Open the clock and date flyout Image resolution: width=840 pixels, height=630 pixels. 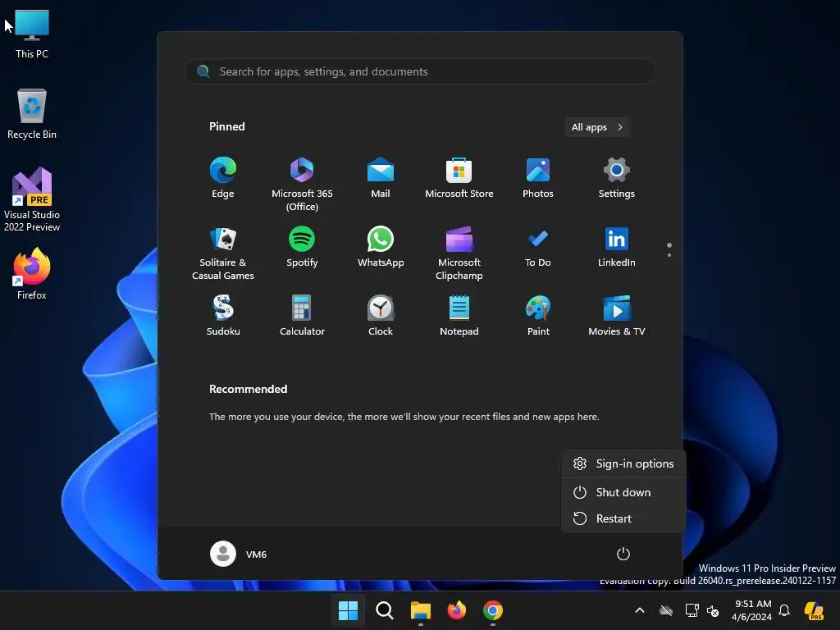coord(751,610)
